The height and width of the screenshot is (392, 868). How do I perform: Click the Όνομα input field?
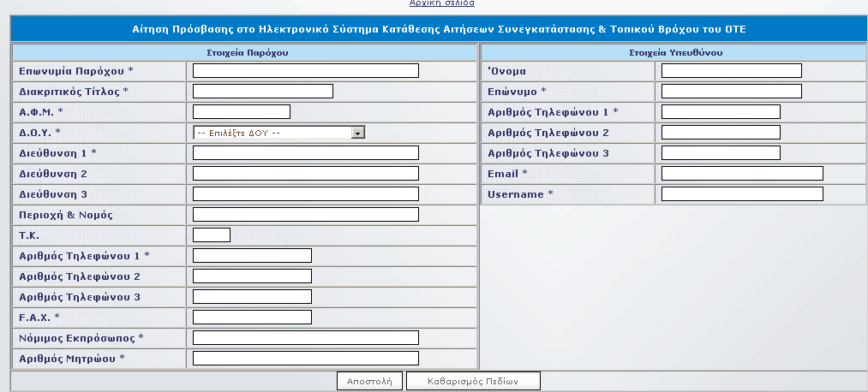tap(731, 71)
